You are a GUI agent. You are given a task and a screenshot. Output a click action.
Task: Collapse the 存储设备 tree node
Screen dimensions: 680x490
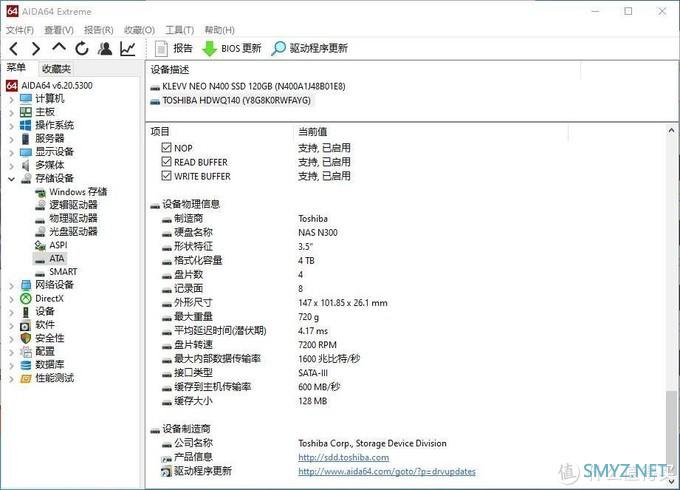[x=12, y=179]
